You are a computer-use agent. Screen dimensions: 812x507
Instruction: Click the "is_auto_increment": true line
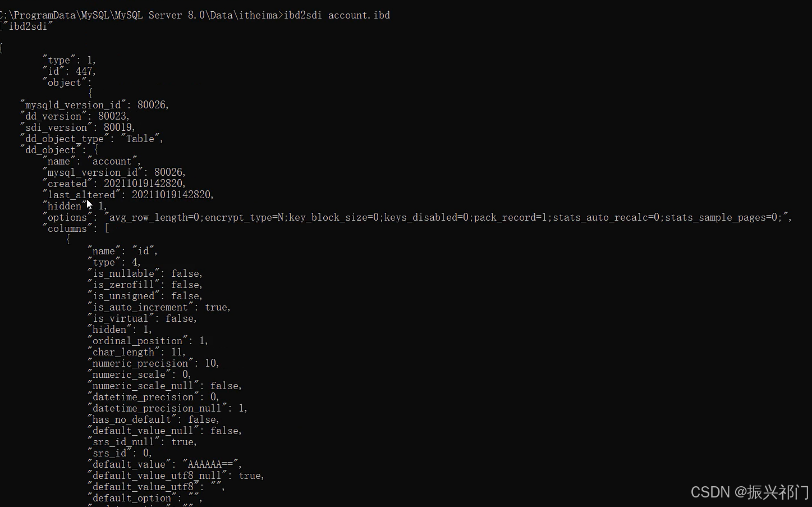(159, 307)
